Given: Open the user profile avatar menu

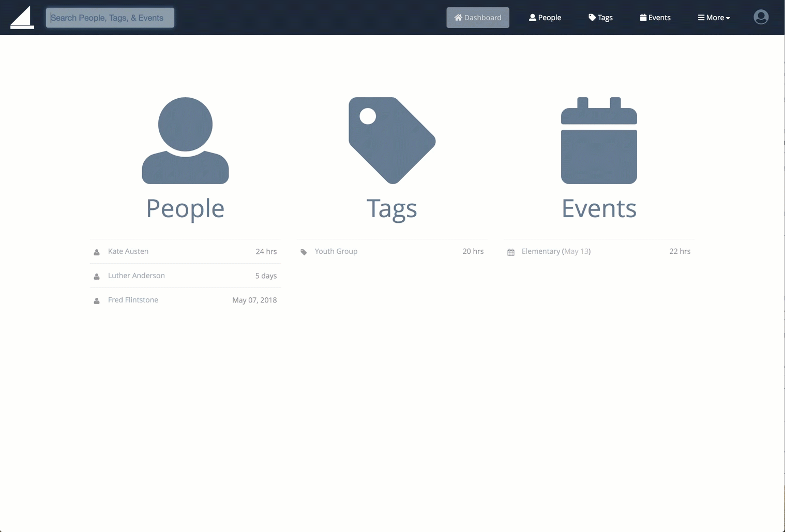Looking at the screenshot, I should coord(761,17).
